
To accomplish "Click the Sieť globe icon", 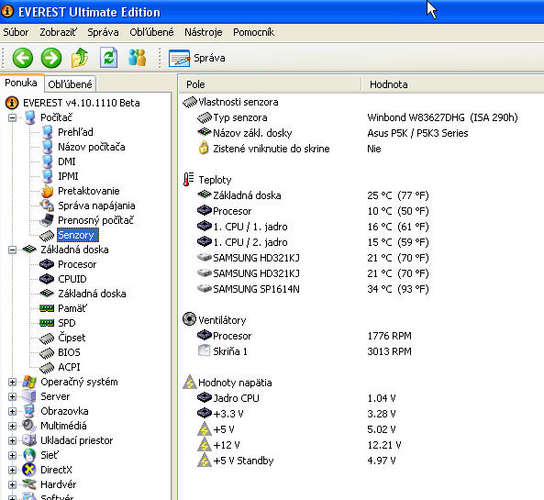I will point(29,455).
